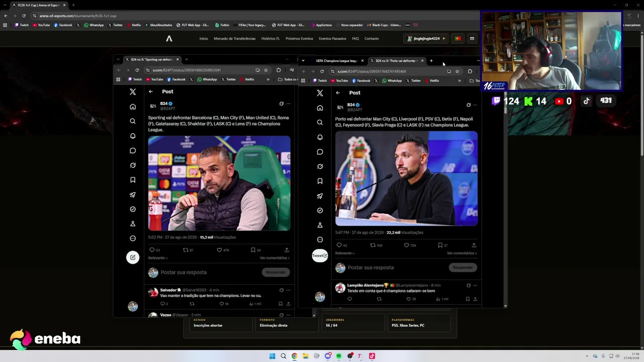Reply to the Porto post (42 replies)

point(342,245)
